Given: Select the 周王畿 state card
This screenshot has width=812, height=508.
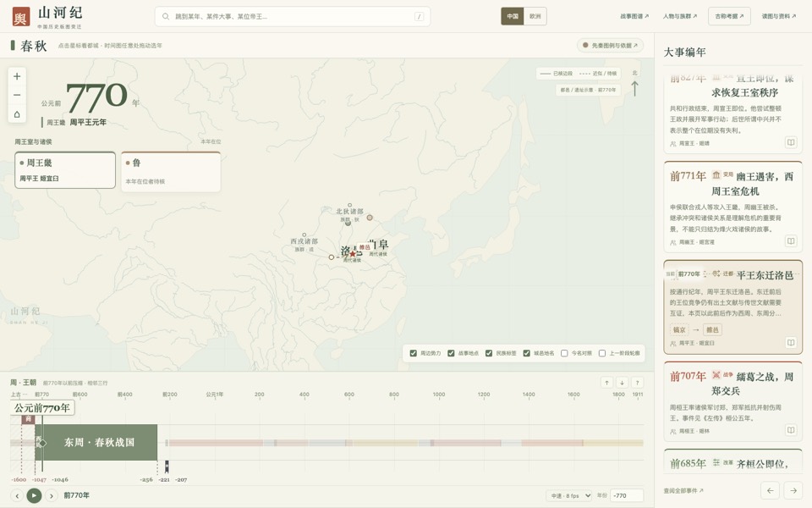Looking at the screenshot, I should (x=65, y=170).
